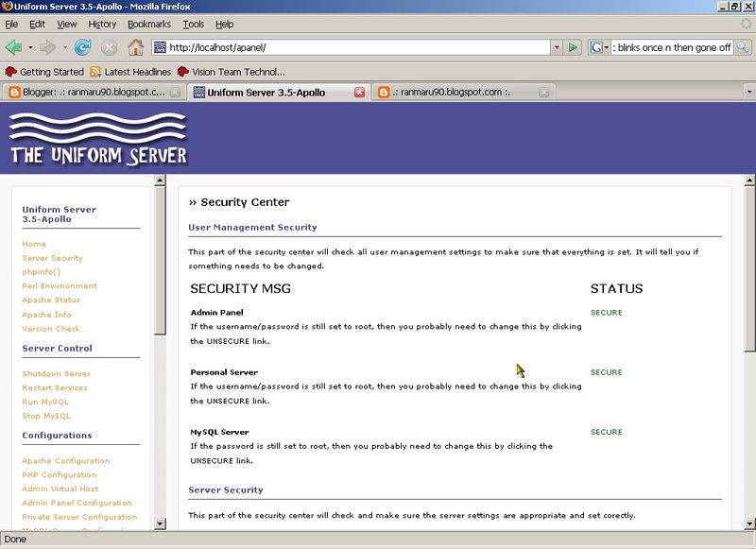
Task: Open the Perl Environment link
Action: pyautogui.click(x=60, y=285)
